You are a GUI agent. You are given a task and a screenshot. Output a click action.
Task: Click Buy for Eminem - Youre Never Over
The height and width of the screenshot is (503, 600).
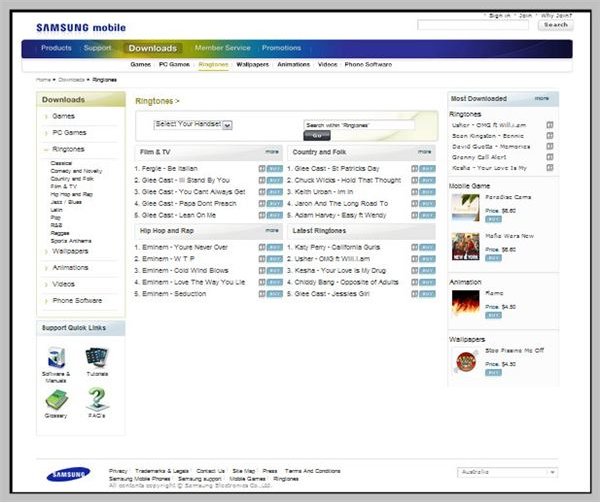275,247
